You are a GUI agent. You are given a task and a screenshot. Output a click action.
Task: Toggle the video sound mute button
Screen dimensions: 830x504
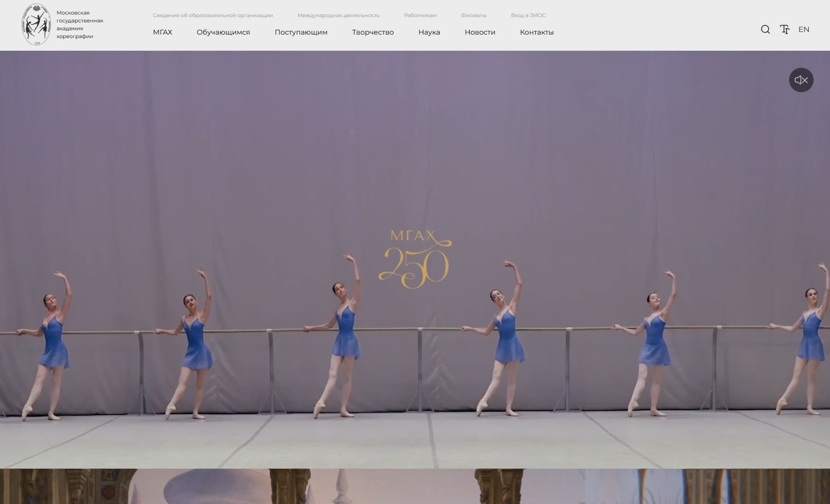click(801, 80)
